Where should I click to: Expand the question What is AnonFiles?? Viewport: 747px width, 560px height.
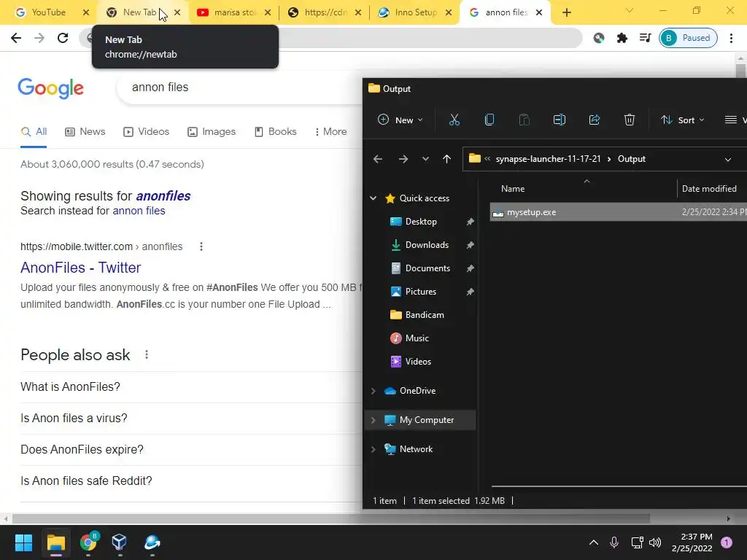[x=70, y=386]
